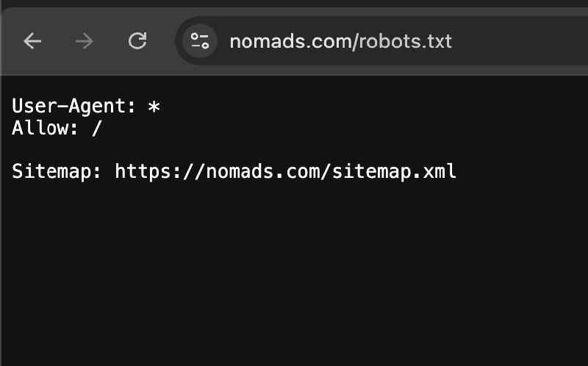Click the forward navigation arrow
Screen dimensions: 588x366
(x=85, y=41)
